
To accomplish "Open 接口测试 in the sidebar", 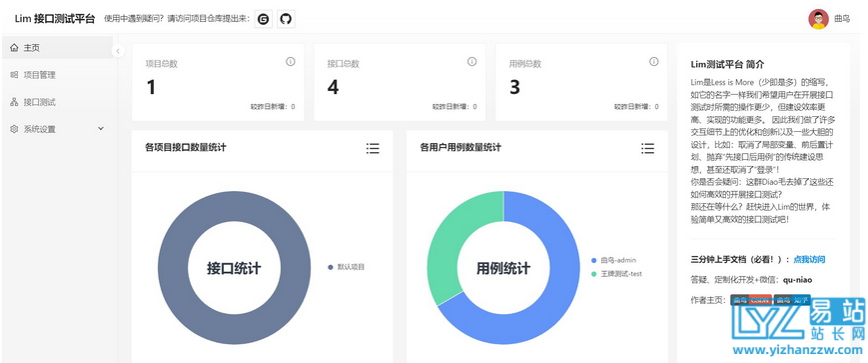I will pos(57,102).
